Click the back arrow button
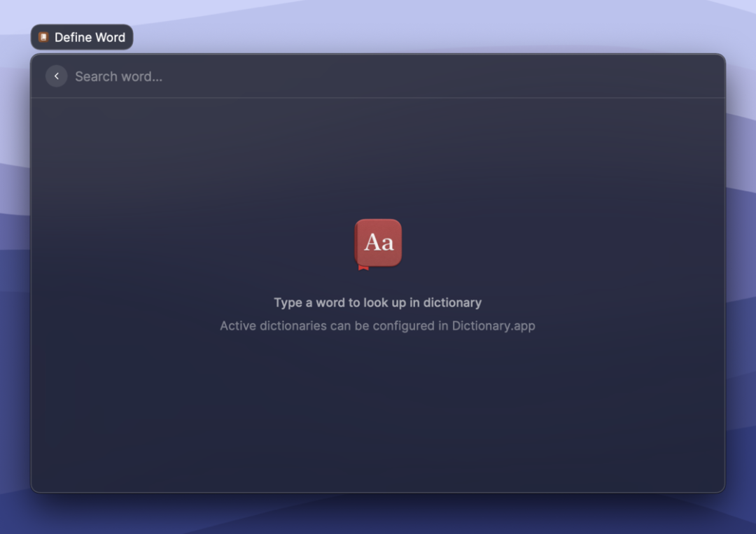 57,76
